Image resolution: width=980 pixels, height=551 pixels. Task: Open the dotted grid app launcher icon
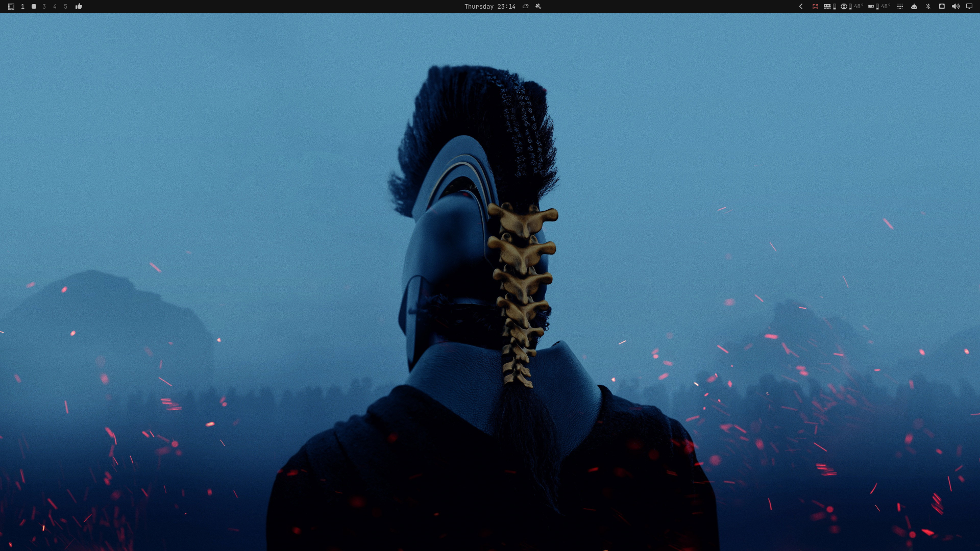[900, 7]
